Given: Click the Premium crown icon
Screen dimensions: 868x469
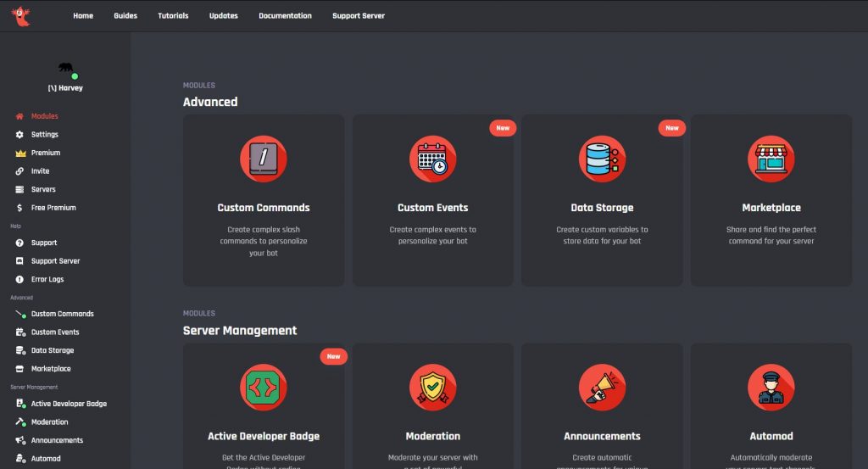Looking at the screenshot, I should 20,153.
